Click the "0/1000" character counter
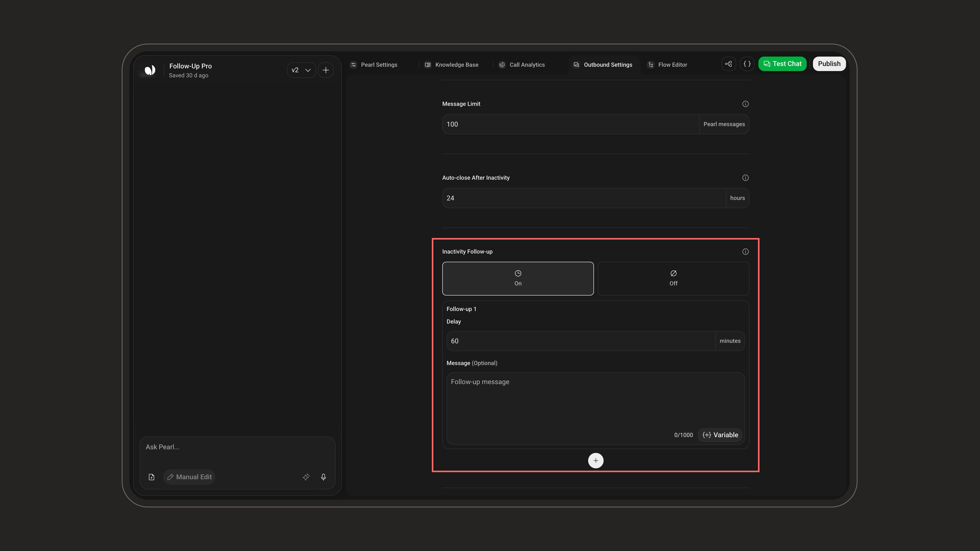 [683, 435]
